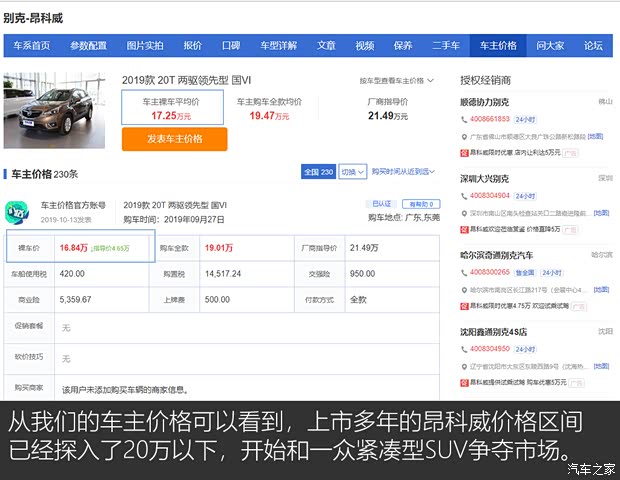Click location pin icon for 深圳大兴别克

pyautogui.click(x=464, y=214)
